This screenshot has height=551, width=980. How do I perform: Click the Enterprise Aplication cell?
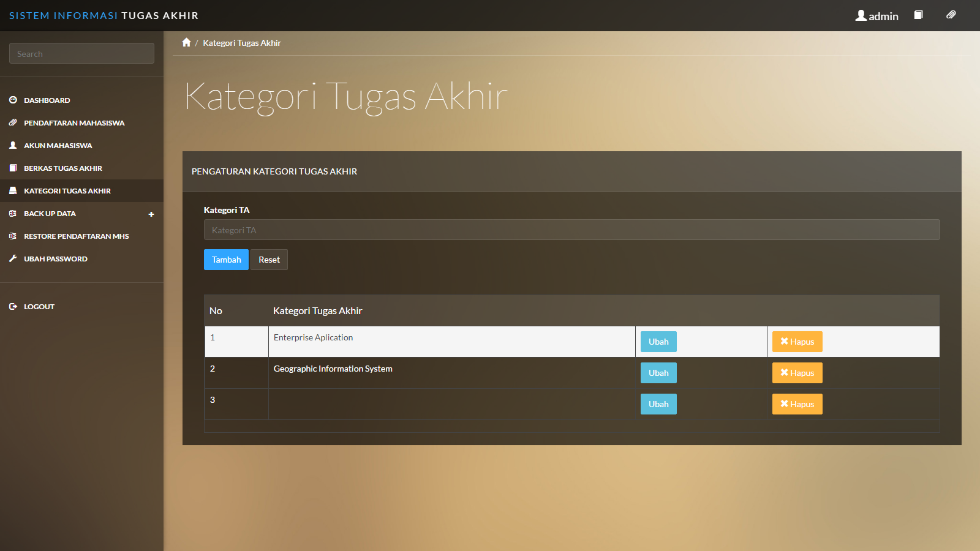point(452,342)
